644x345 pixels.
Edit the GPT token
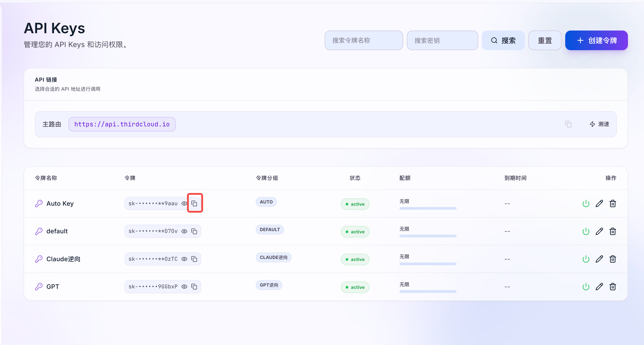point(599,287)
